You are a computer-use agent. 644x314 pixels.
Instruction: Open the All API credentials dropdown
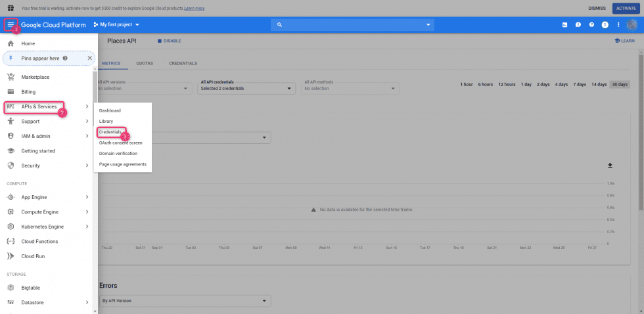coord(246,88)
